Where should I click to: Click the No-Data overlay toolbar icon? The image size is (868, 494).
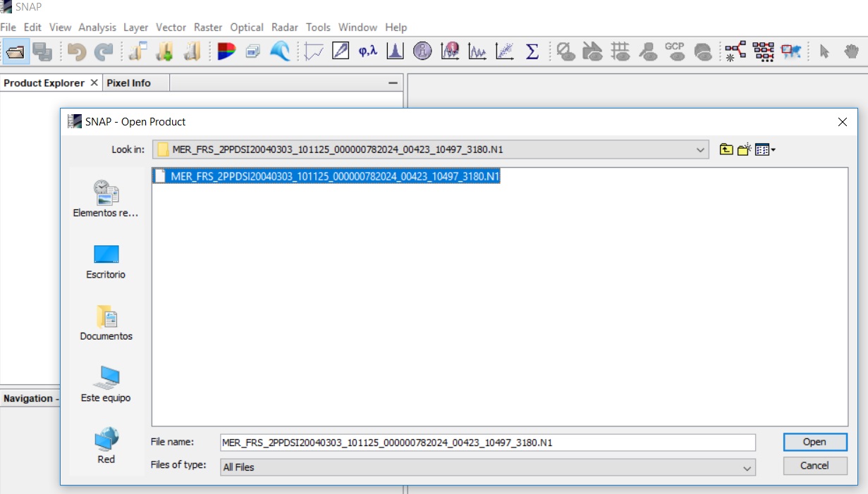point(566,51)
